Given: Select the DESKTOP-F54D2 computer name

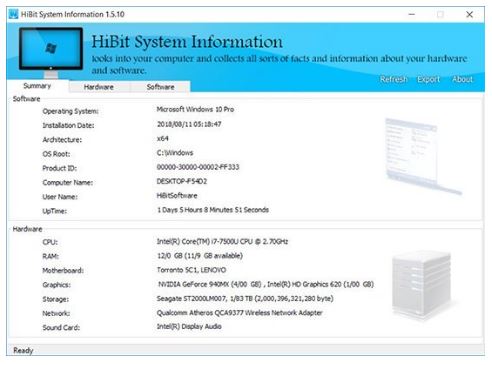Looking at the screenshot, I should [x=182, y=181].
